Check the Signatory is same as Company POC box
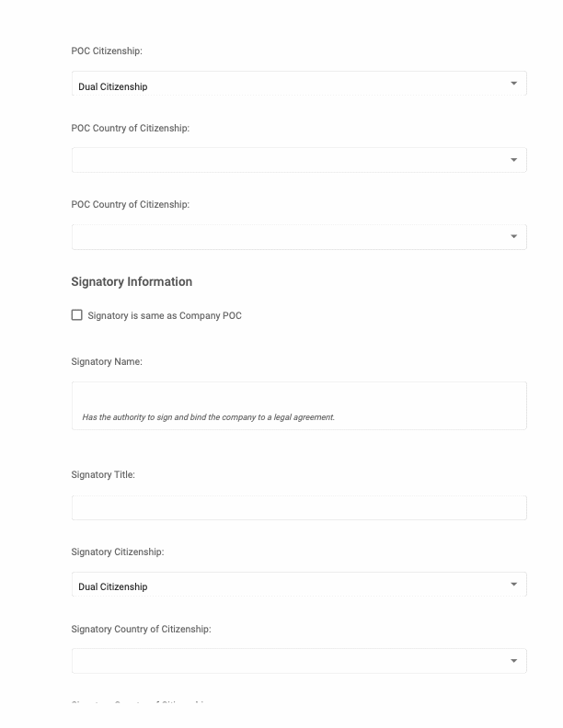Screen dimensions: 563x728 pyautogui.click(x=77, y=315)
